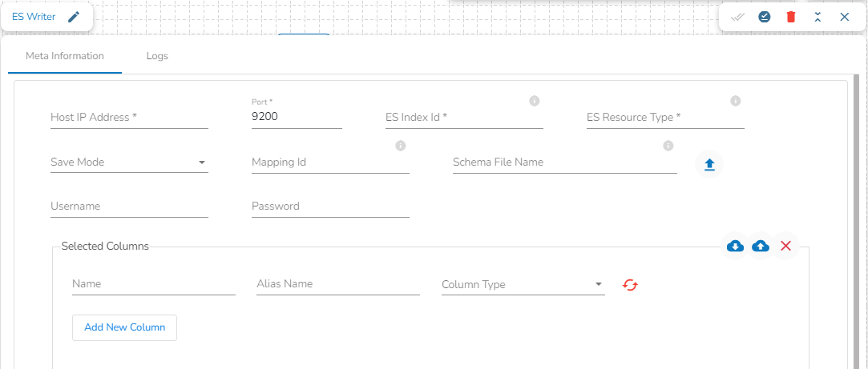The height and width of the screenshot is (369, 868).
Task: Upload a schema file with the upload icon
Action: click(709, 164)
